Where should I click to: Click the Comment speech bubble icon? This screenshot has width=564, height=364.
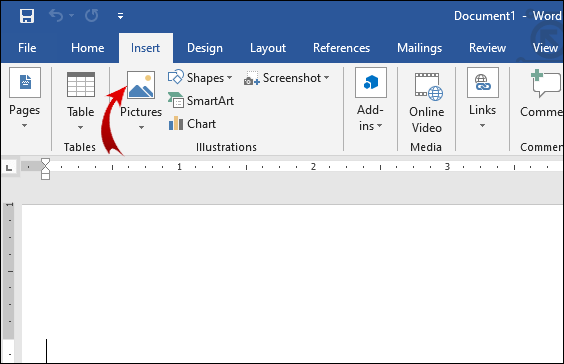(546, 83)
